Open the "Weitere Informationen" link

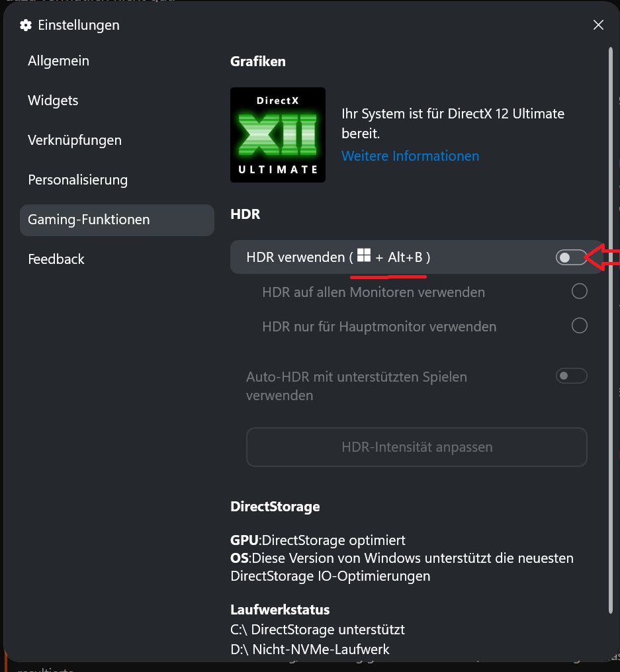410,156
